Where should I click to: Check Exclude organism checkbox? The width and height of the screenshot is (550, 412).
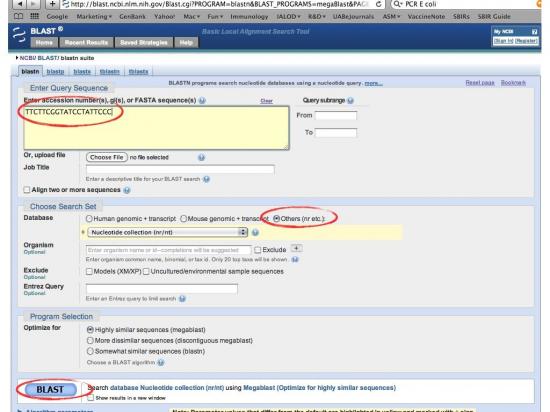(257, 250)
